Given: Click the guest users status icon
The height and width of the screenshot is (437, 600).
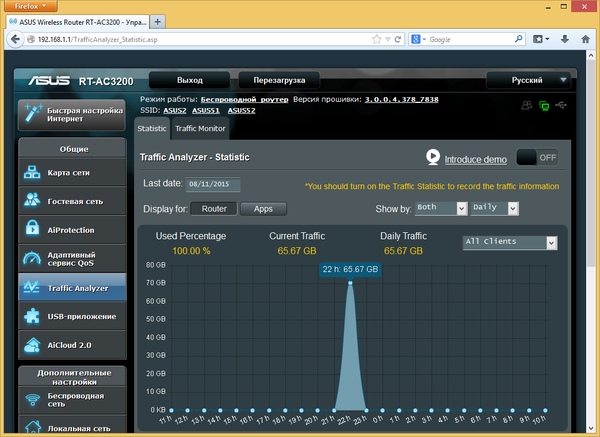Looking at the screenshot, I should 527,105.
